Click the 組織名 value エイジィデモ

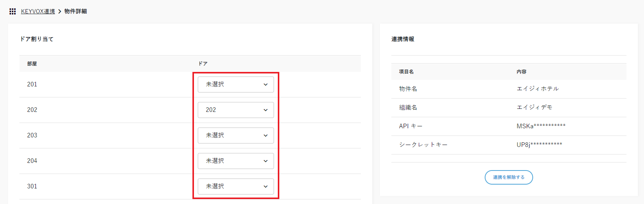point(534,107)
